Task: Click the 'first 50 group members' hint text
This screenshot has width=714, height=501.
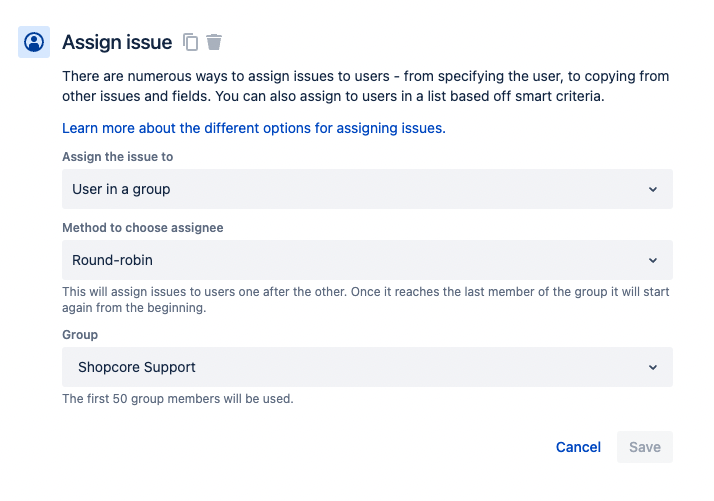Action: 178,399
